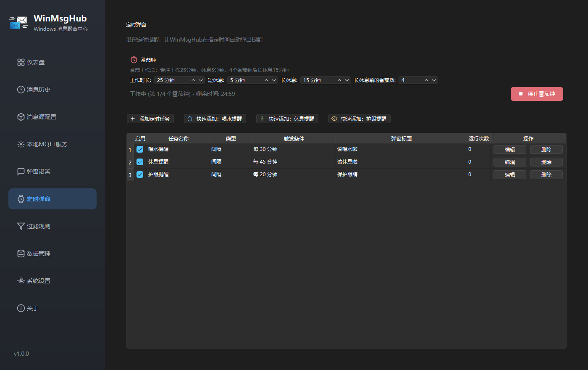Click the filter rules (过滤规则) funnel icon
Viewport: 588px width, 370px height.
(21, 226)
